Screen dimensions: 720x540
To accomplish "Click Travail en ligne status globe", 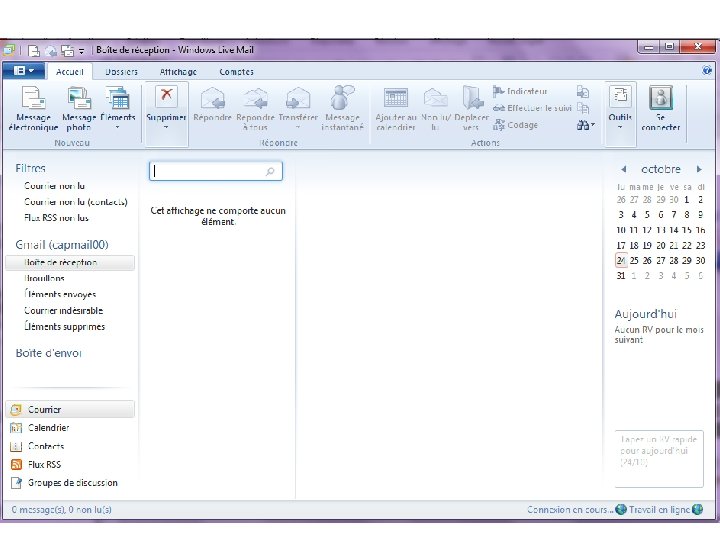I will (x=698, y=510).
